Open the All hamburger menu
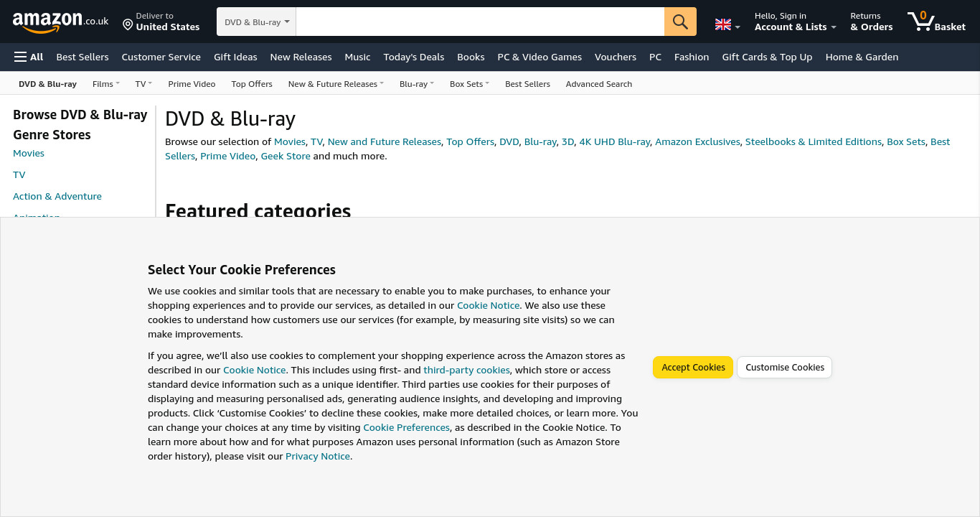Image resolution: width=980 pixels, height=517 pixels. click(29, 57)
